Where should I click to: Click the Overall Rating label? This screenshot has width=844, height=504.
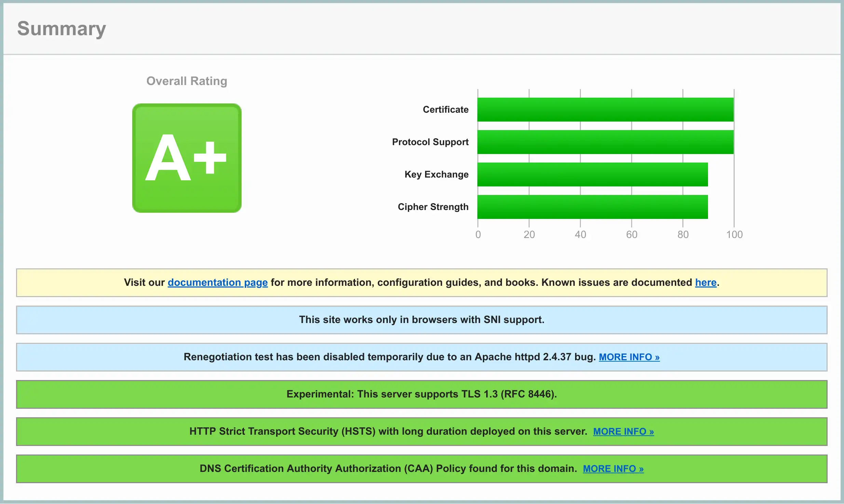[187, 81]
